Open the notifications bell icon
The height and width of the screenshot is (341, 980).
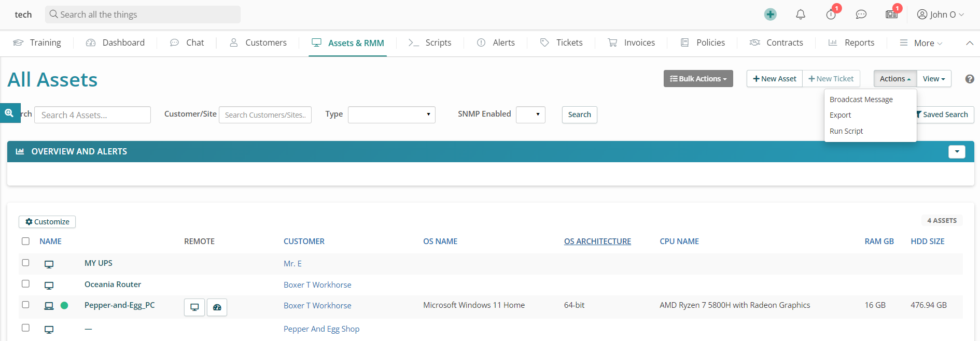point(800,15)
